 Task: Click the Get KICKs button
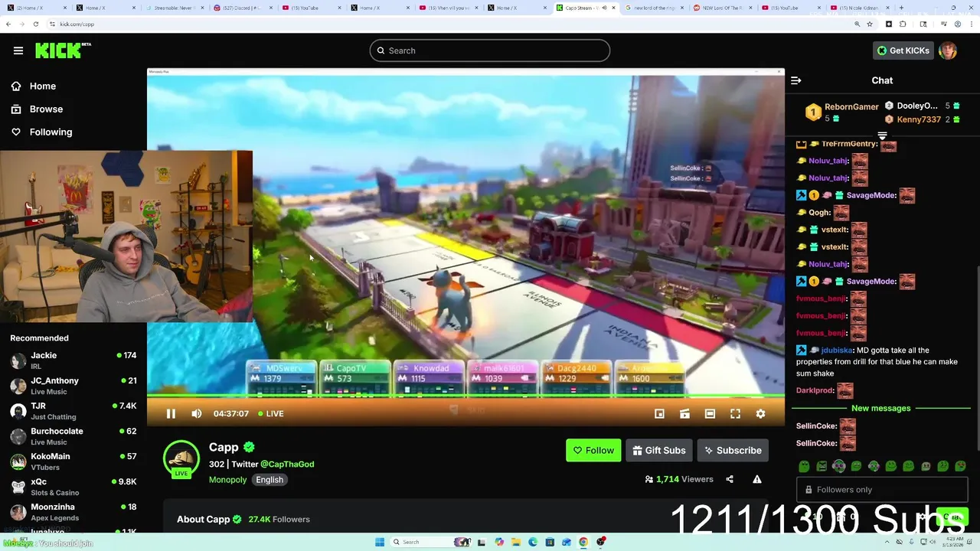pyautogui.click(x=903, y=51)
